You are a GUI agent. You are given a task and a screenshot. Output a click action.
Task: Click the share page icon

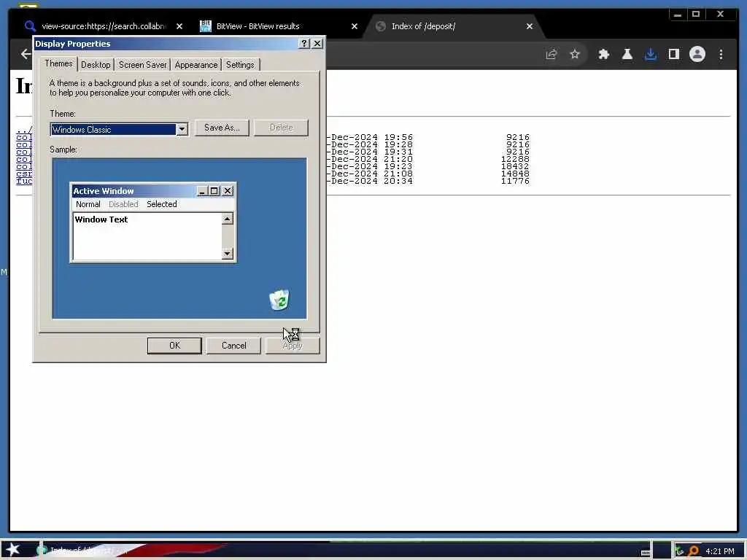(x=551, y=54)
